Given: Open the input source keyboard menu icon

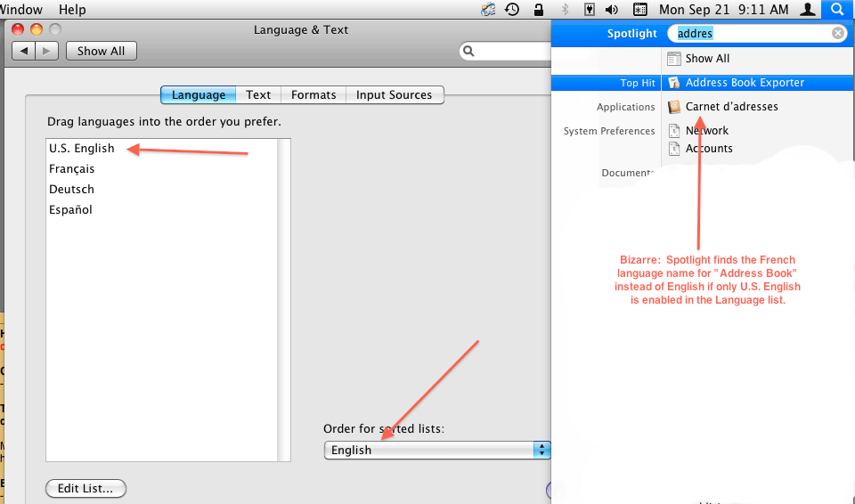Looking at the screenshot, I should tap(639, 9).
